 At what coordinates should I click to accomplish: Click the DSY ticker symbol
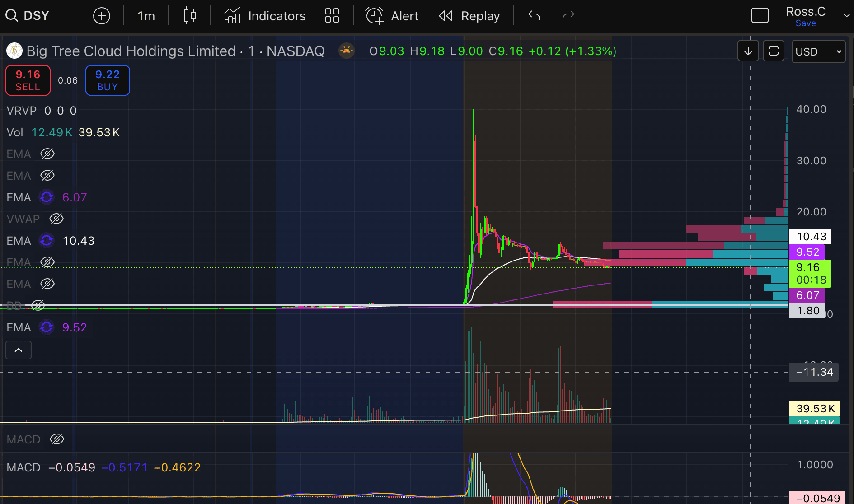pyautogui.click(x=36, y=16)
